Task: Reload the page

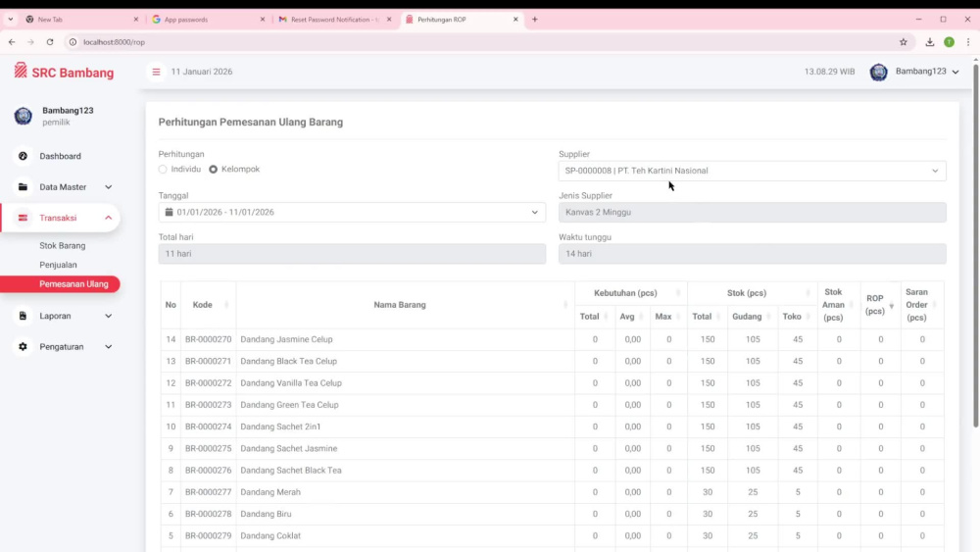Action: pos(50,42)
